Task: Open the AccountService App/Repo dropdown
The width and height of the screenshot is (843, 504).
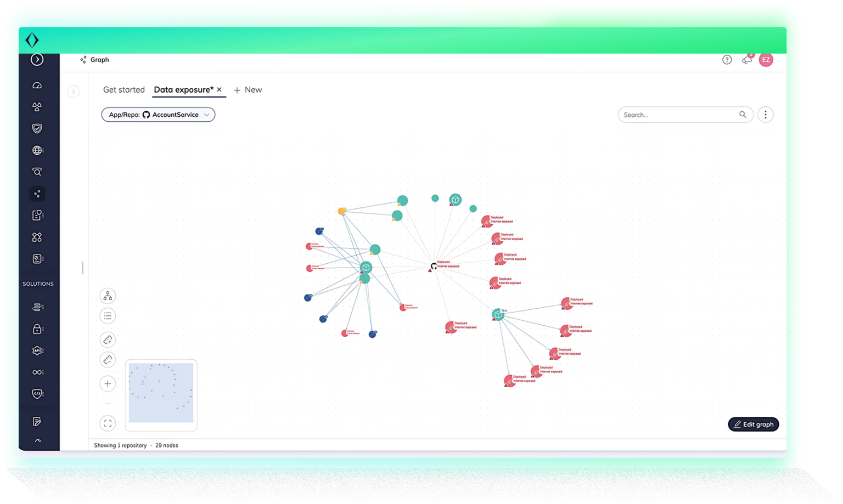Action: (x=158, y=115)
